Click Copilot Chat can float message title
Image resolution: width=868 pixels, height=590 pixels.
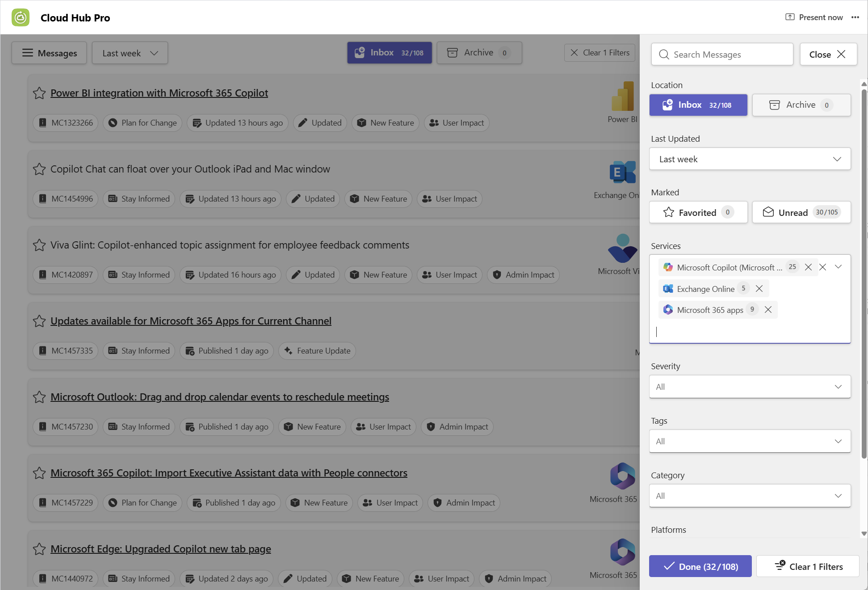click(x=190, y=169)
